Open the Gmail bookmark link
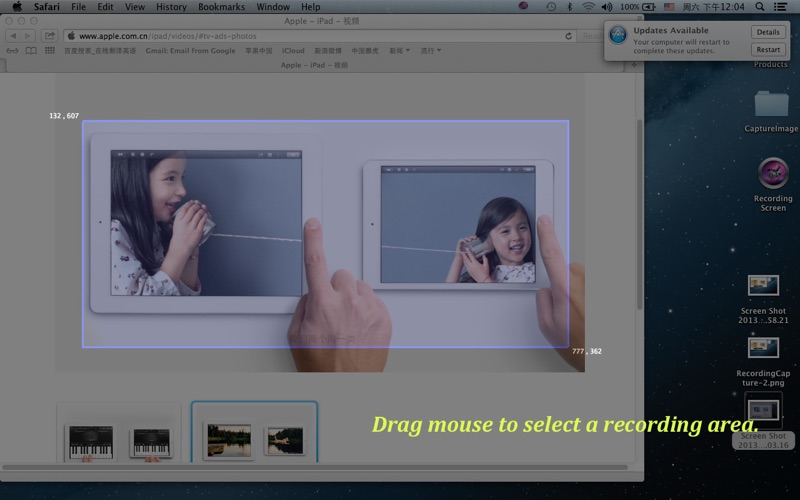The image size is (800, 500). [x=190, y=50]
